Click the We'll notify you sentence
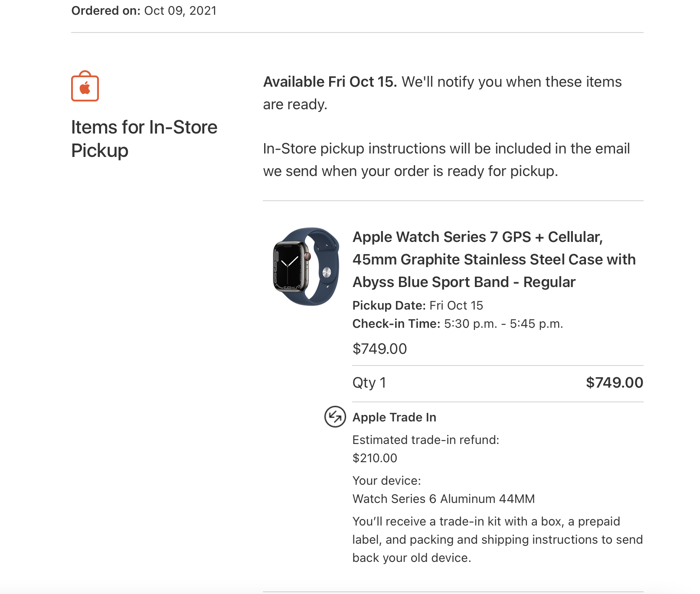The image size is (700, 594). click(511, 82)
